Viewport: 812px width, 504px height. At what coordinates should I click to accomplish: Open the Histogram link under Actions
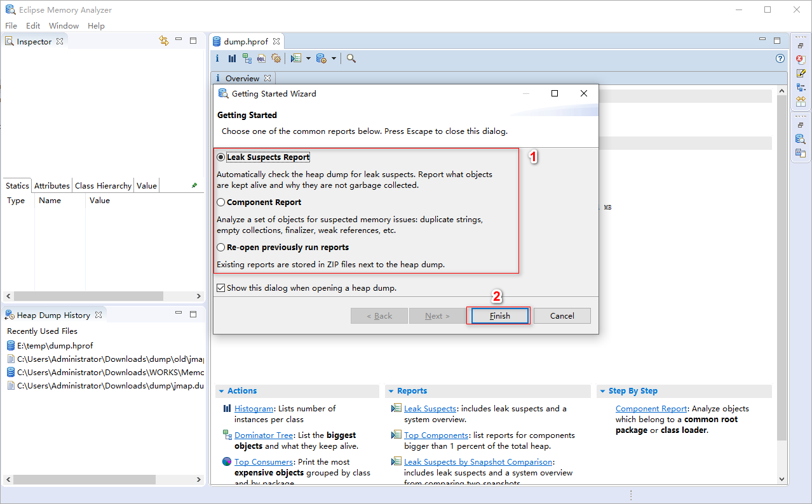(x=254, y=409)
